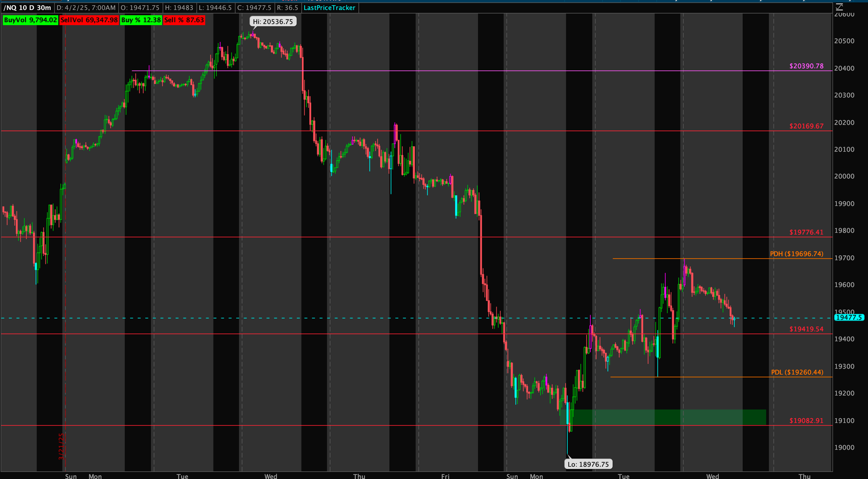Click the 3/21/25 vertical date marker
The height and width of the screenshot is (479, 868).
pos(61,446)
